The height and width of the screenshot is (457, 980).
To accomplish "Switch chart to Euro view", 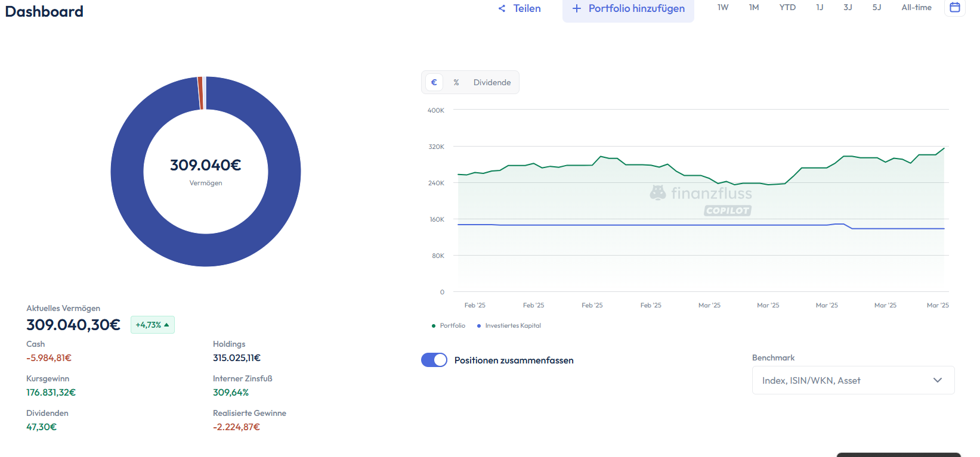I will (434, 82).
